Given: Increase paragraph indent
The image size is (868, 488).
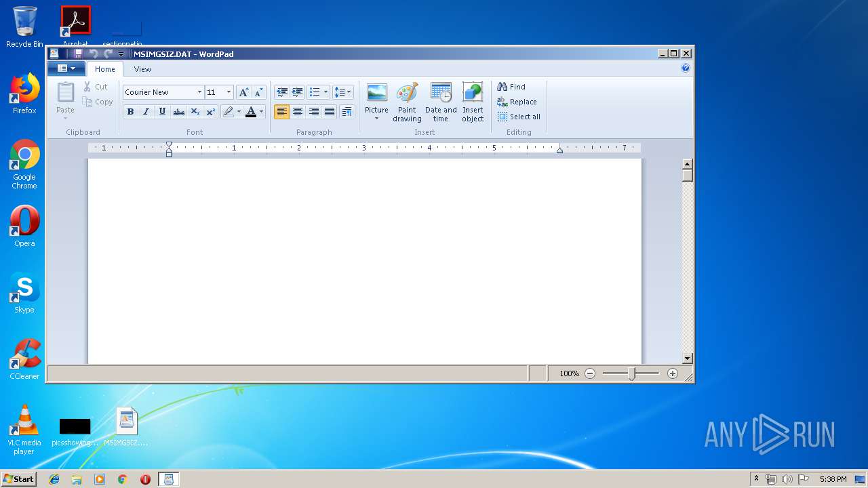Looking at the screenshot, I should (297, 92).
